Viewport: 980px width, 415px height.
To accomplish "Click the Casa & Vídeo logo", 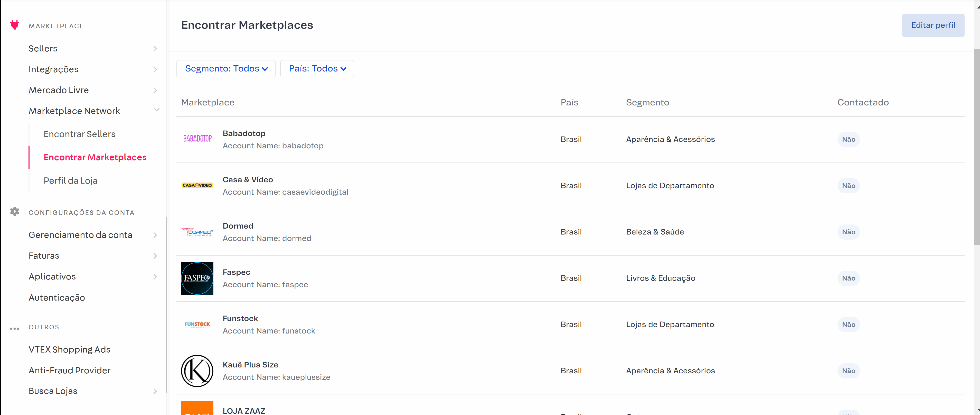I will coord(197,185).
